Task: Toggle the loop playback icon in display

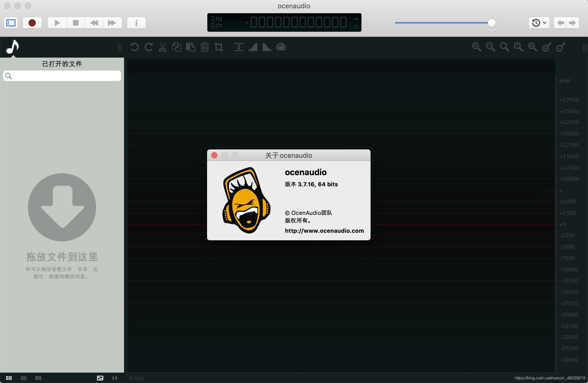Action: pyautogui.click(x=356, y=26)
